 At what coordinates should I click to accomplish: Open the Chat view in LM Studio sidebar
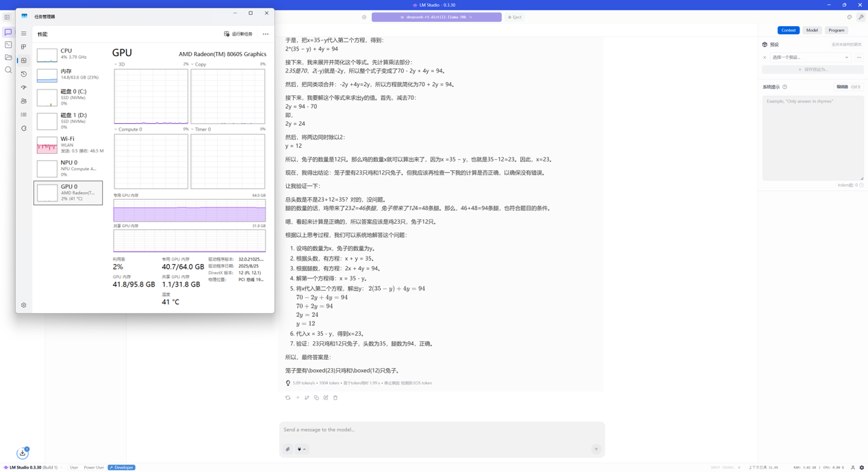coord(8,32)
